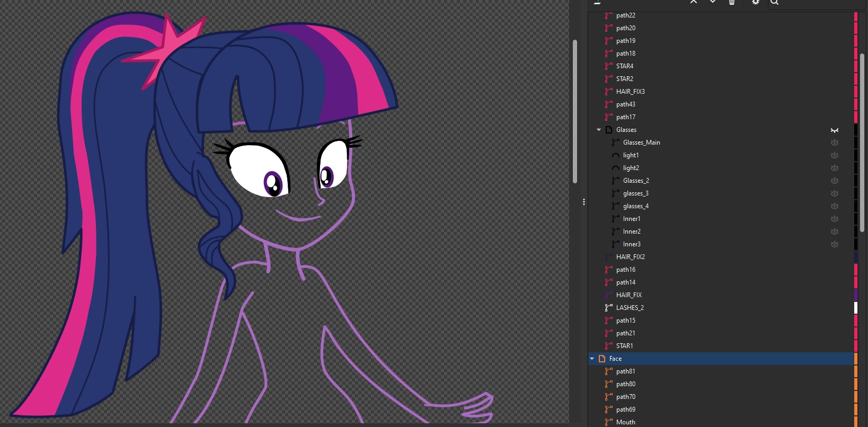Image resolution: width=868 pixels, height=427 pixels.
Task: Select the glasses_4 object label
Action: coord(636,206)
